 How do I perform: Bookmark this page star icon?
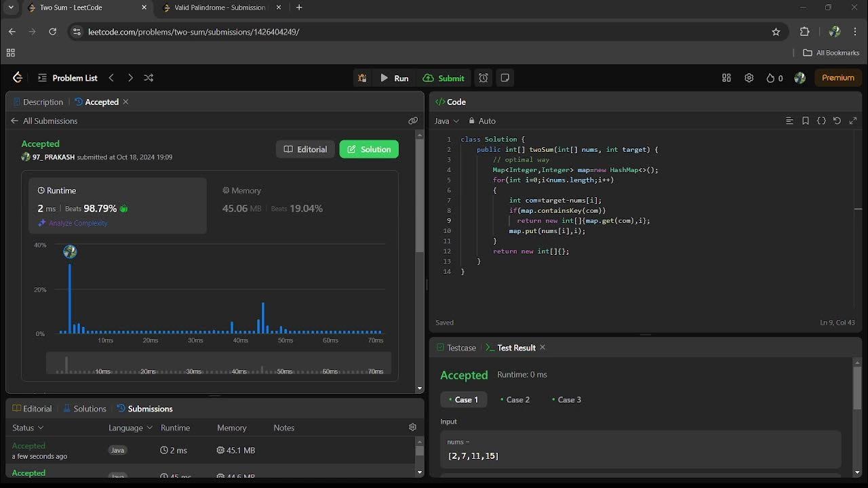pyautogui.click(x=776, y=32)
